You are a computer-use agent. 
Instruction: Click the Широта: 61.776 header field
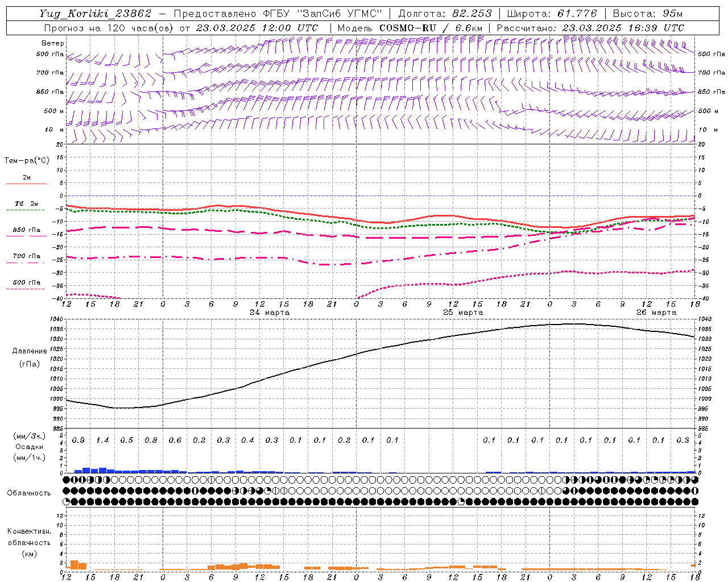coord(552,14)
